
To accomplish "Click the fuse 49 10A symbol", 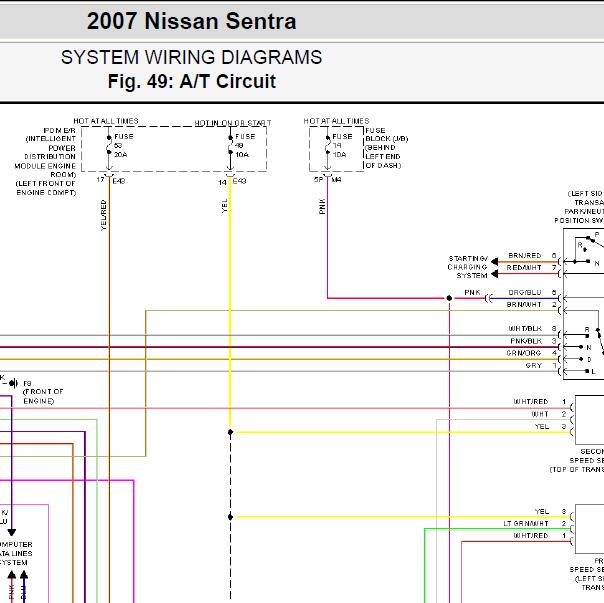I will [230, 145].
